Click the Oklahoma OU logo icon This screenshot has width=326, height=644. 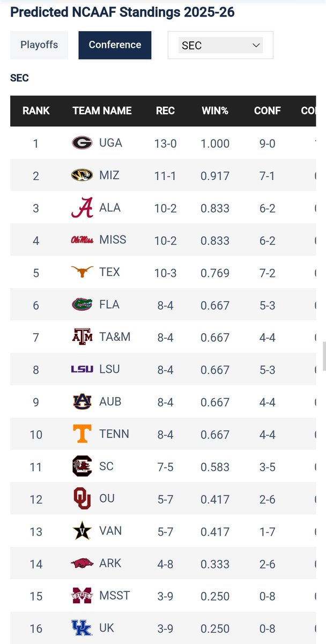pyautogui.click(x=82, y=498)
